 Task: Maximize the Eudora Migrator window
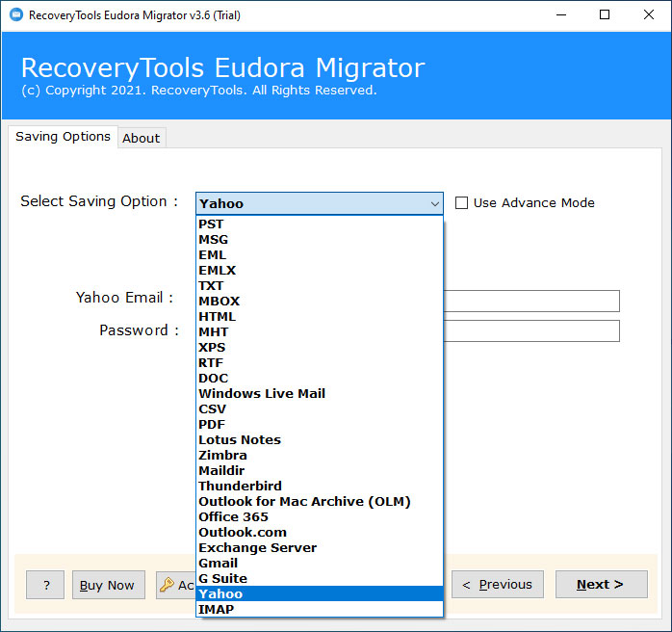(x=605, y=15)
